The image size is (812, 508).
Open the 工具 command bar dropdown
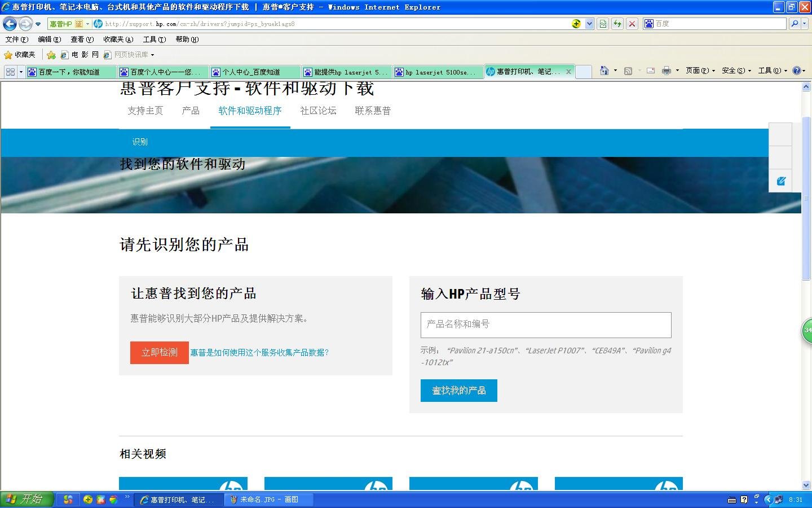[773, 71]
